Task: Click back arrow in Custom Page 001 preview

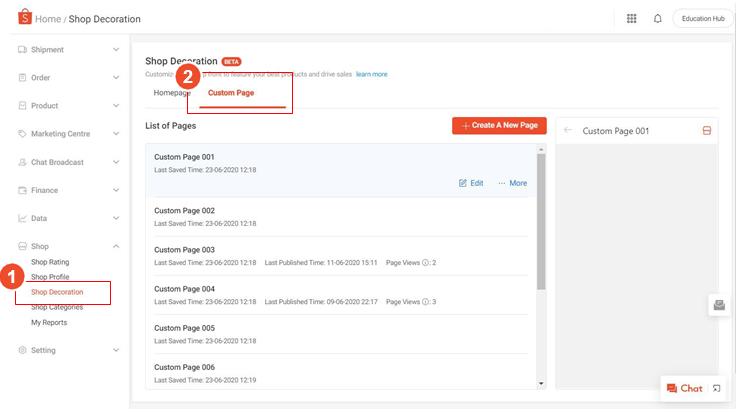Action: (x=568, y=131)
